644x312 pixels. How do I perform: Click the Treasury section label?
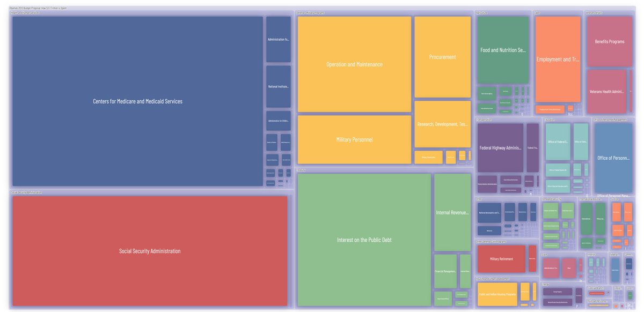tap(301, 169)
